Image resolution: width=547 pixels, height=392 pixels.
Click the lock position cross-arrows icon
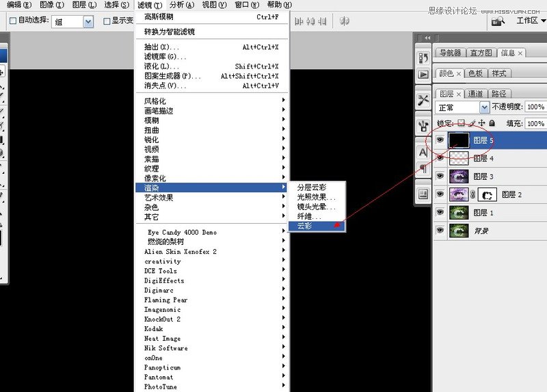pyautogui.click(x=482, y=123)
